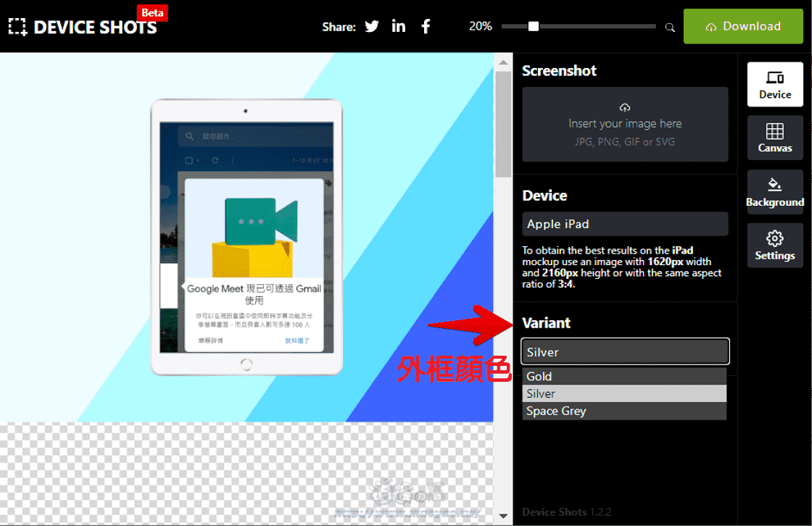The height and width of the screenshot is (526, 812).
Task: Click the vertical scrollbar thumb
Action: pos(503,124)
